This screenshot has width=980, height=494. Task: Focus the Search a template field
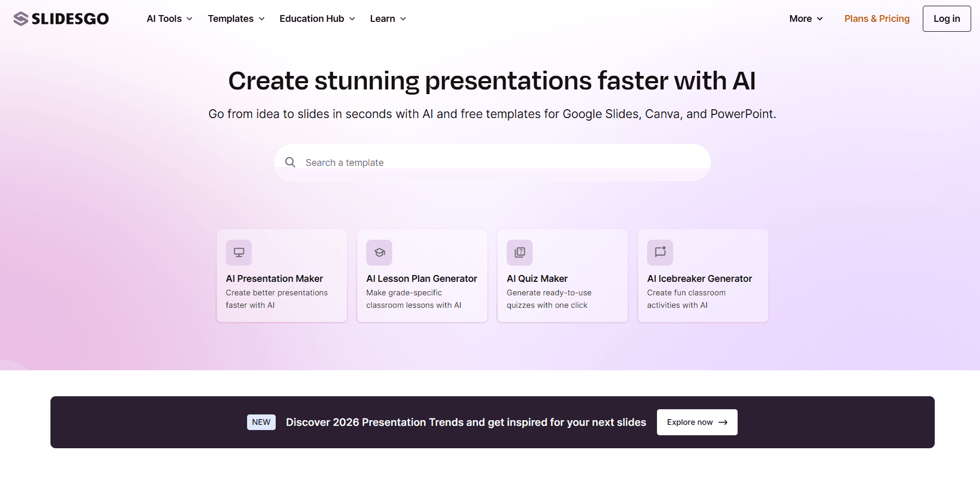493,162
